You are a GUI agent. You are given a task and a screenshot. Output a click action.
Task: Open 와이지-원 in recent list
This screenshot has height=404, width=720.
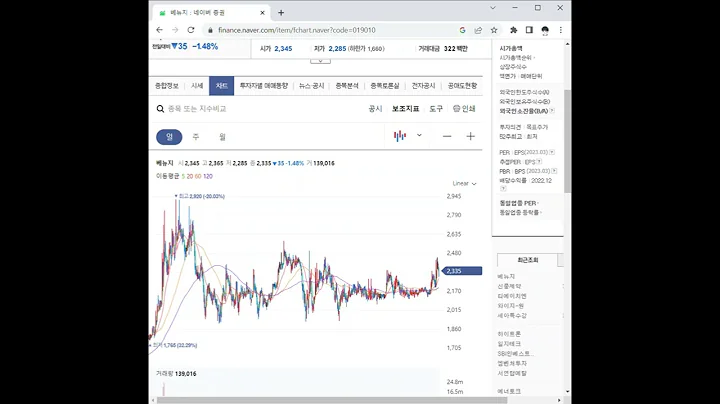point(511,306)
